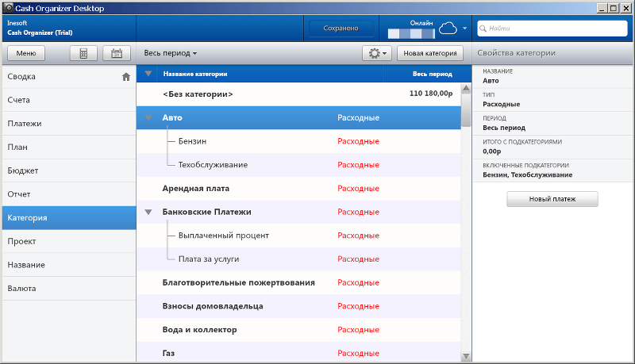Go to the Валюта section
This screenshot has width=635, height=364.
click(x=69, y=289)
